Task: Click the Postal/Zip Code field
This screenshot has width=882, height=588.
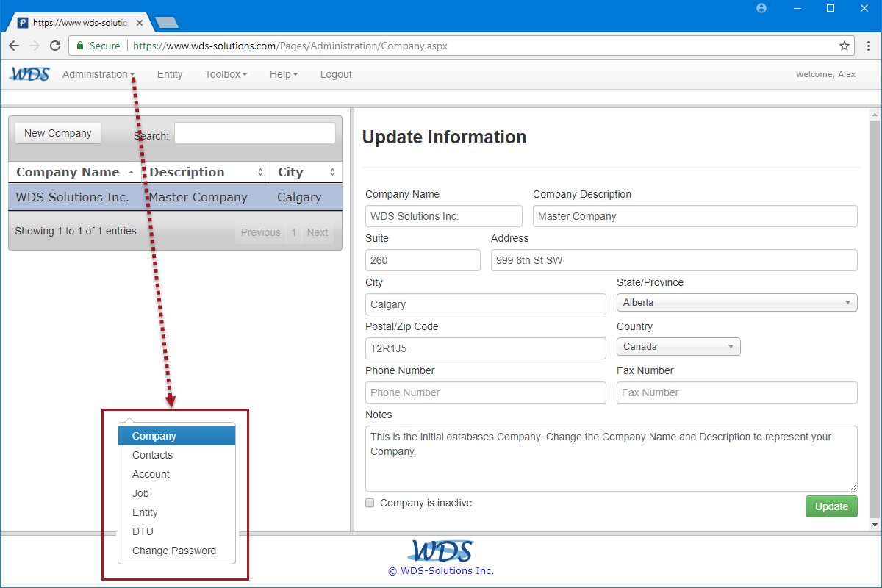Action: click(x=486, y=348)
